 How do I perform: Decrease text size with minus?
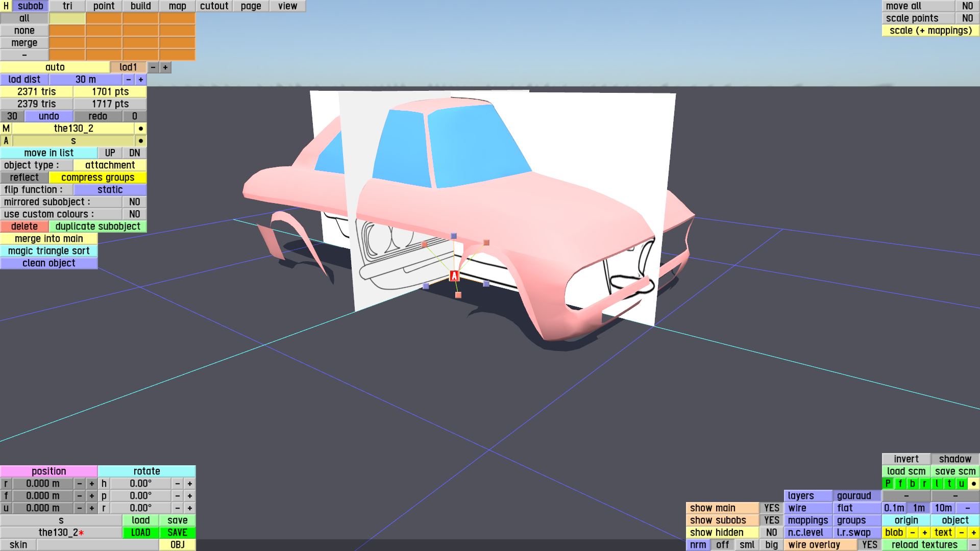click(x=961, y=533)
